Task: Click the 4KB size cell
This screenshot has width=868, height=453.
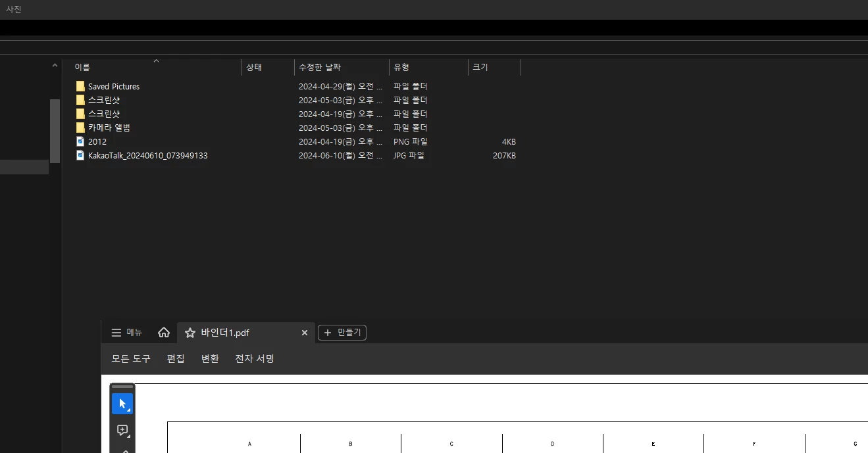Action: click(509, 141)
